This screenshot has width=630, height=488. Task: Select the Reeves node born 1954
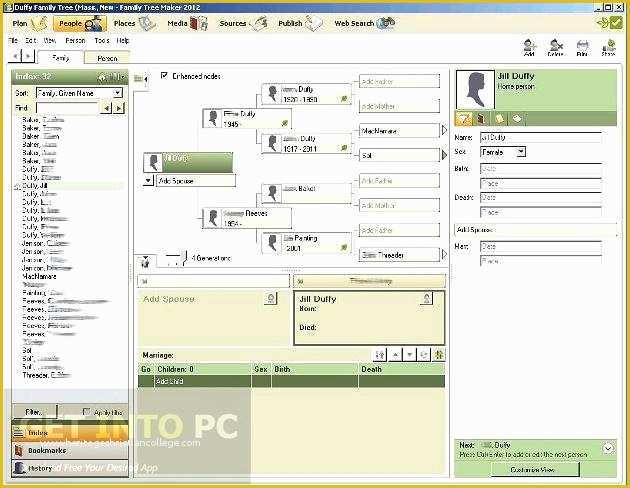pyautogui.click(x=247, y=218)
